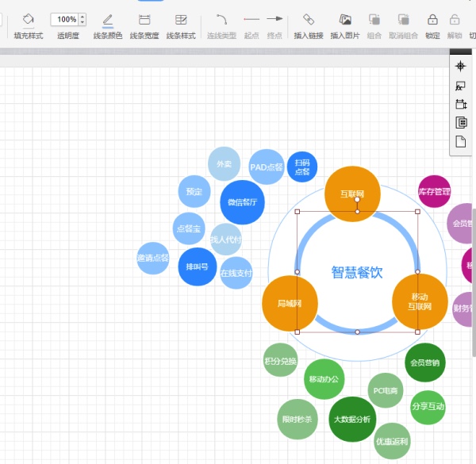Increase transparency with the stepper up arrow
The width and height of the screenshot is (476, 464).
[x=83, y=16]
